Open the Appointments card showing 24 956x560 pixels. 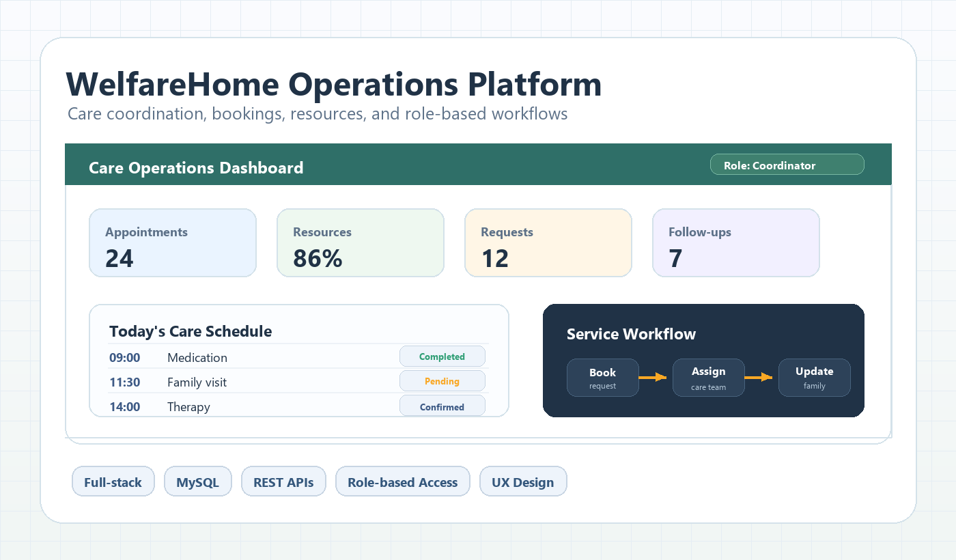pos(173,243)
